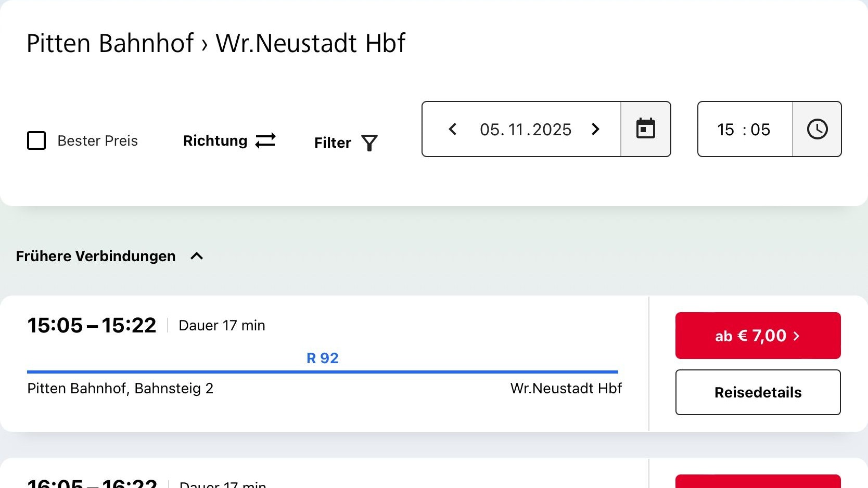
Task: Click the arrow inside the red price button
Action: pyautogui.click(x=796, y=336)
